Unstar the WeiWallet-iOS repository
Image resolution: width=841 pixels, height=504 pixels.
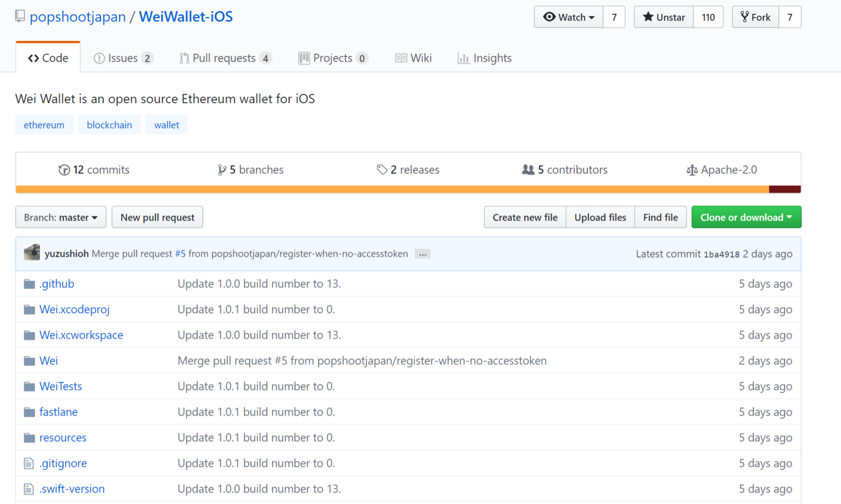tap(663, 17)
